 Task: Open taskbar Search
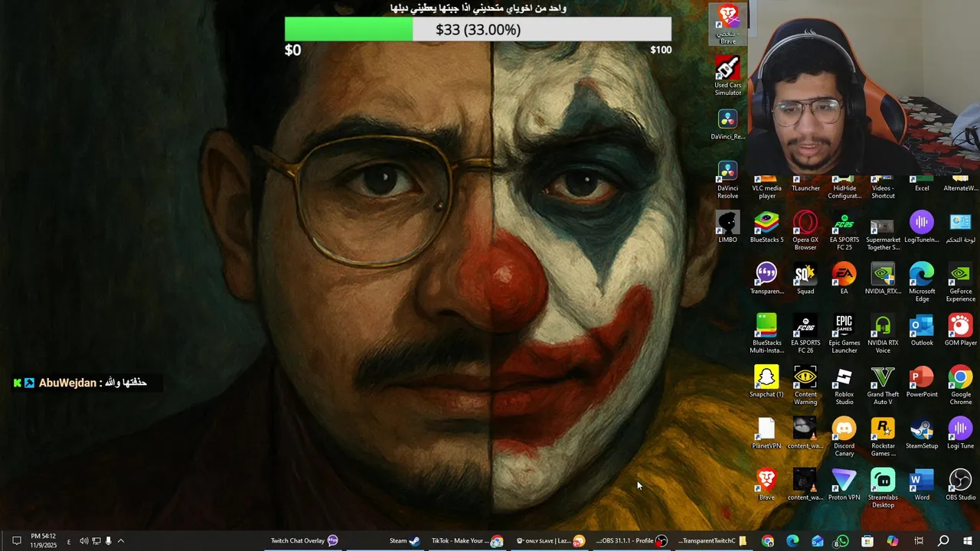point(943,541)
